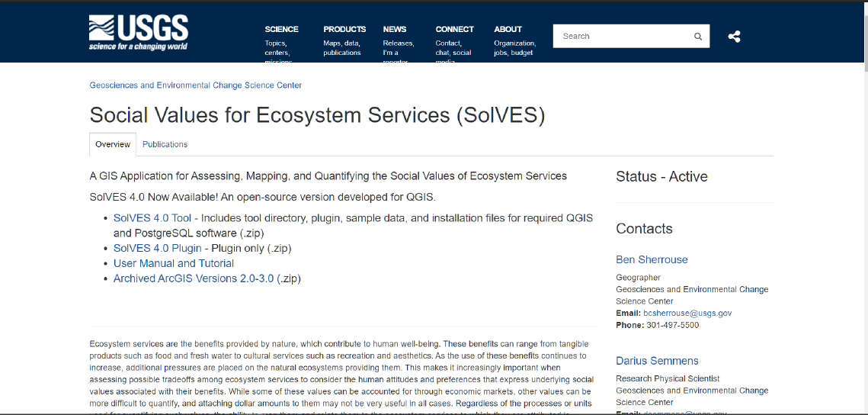The height and width of the screenshot is (415, 868).
Task: Switch to the Publications tab
Action: tap(165, 144)
